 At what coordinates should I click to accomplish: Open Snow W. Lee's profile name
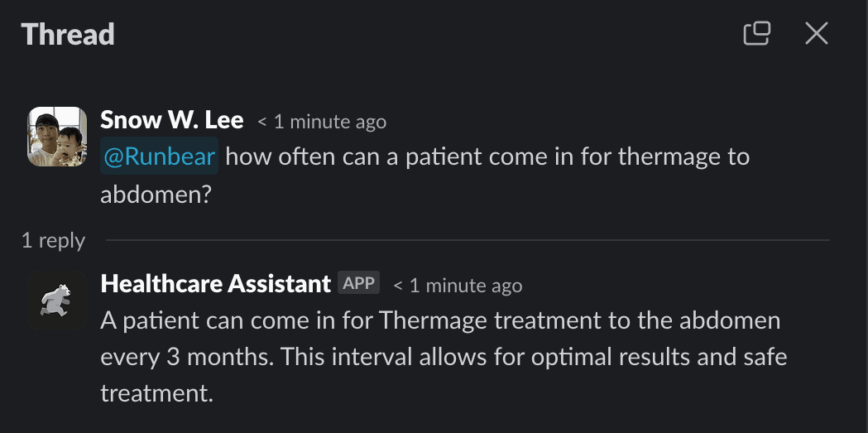pos(171,120)
